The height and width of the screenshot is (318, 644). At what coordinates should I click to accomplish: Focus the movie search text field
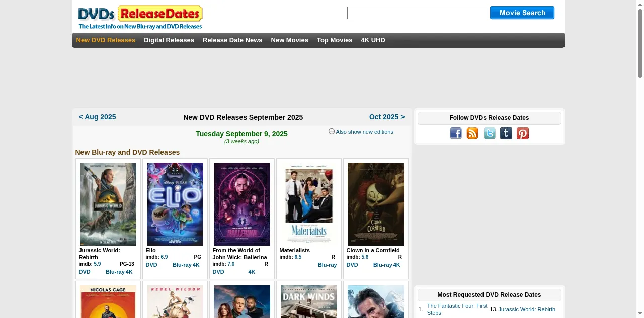pyautogui.click(x=418, y=13)
